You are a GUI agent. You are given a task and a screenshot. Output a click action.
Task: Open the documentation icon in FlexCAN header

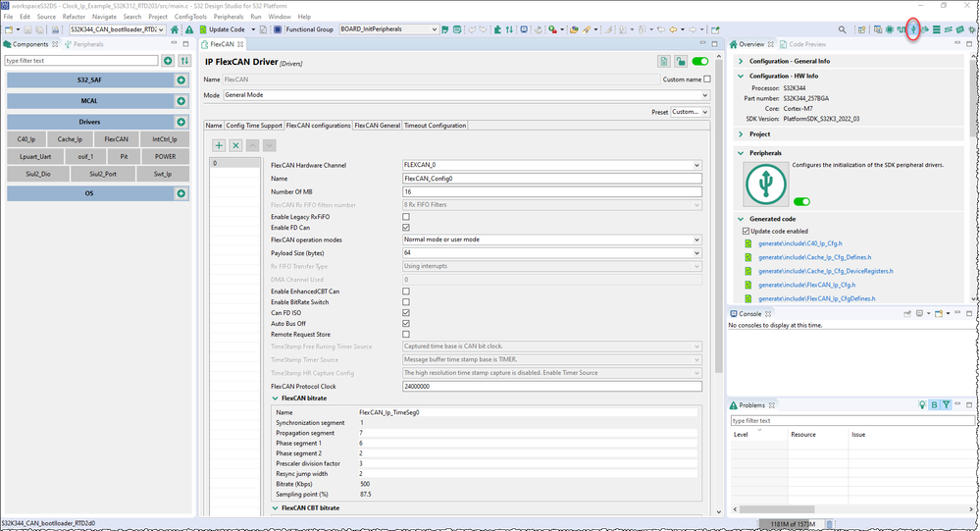click(x=664, y=61)
